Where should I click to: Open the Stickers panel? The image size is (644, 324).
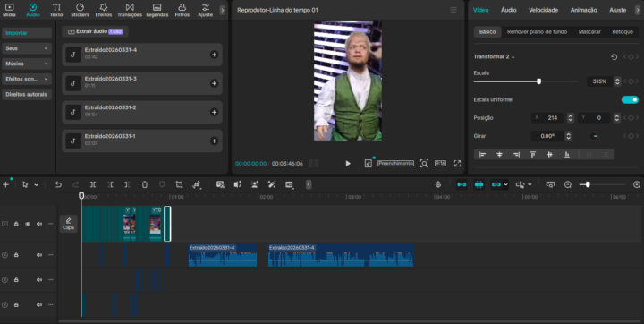pos(80,10)
